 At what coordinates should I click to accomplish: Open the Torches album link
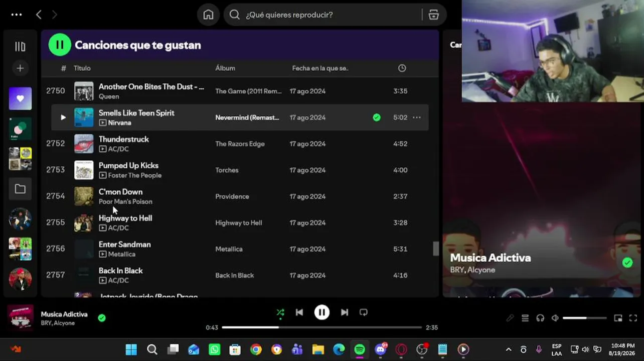point(227,170)
